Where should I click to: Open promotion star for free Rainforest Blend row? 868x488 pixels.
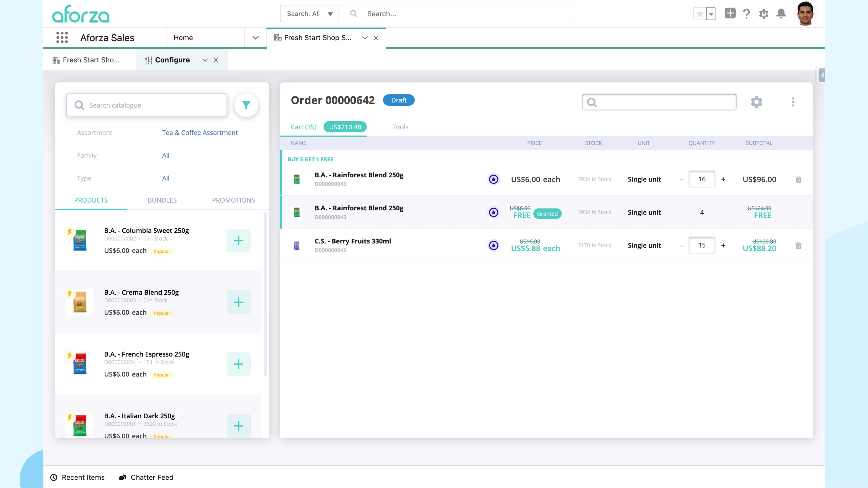pyautogui.click(x=494, y=212)
